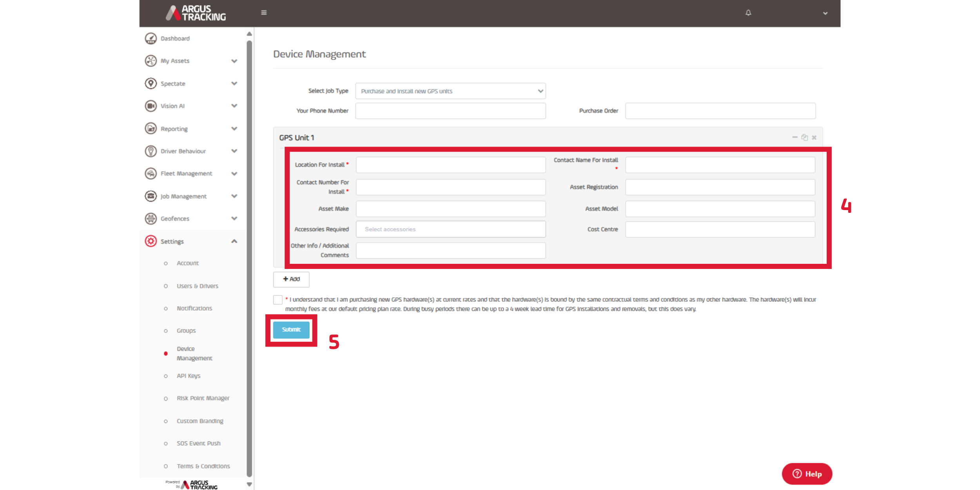Focus Cost Centre field
The width and height of the screenshot is (980, 490).
720,229
